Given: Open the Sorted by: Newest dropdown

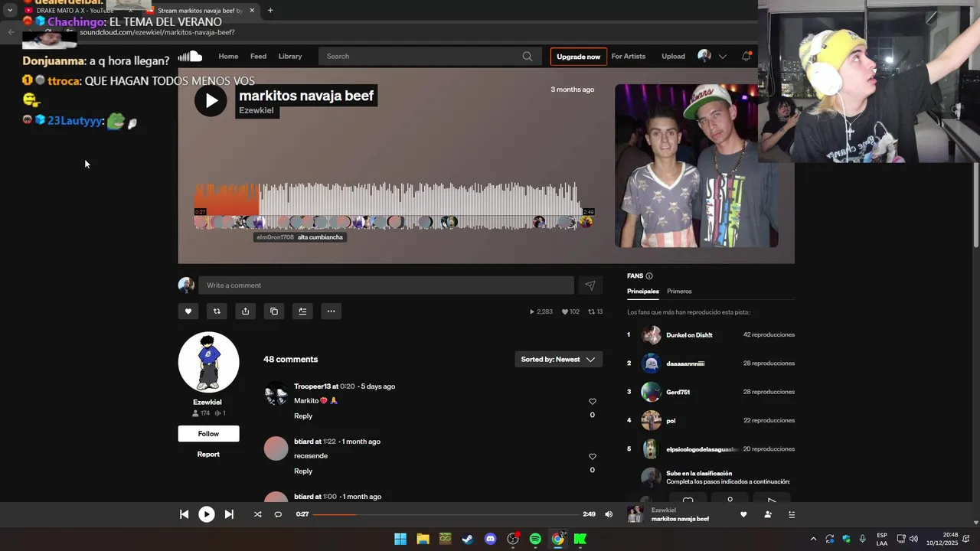Looking at the screenshot, I should tap(558, 360).
